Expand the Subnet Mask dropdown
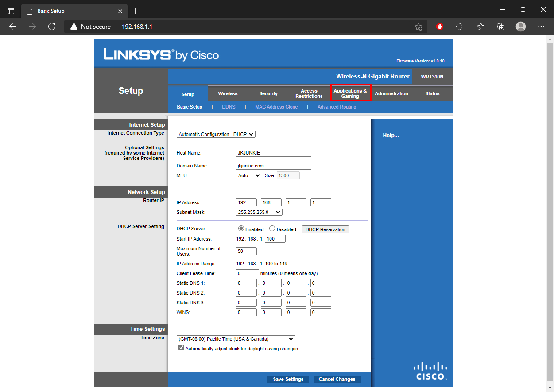The height and width of the screenshot is (392, 554). (x=259, y=212)
